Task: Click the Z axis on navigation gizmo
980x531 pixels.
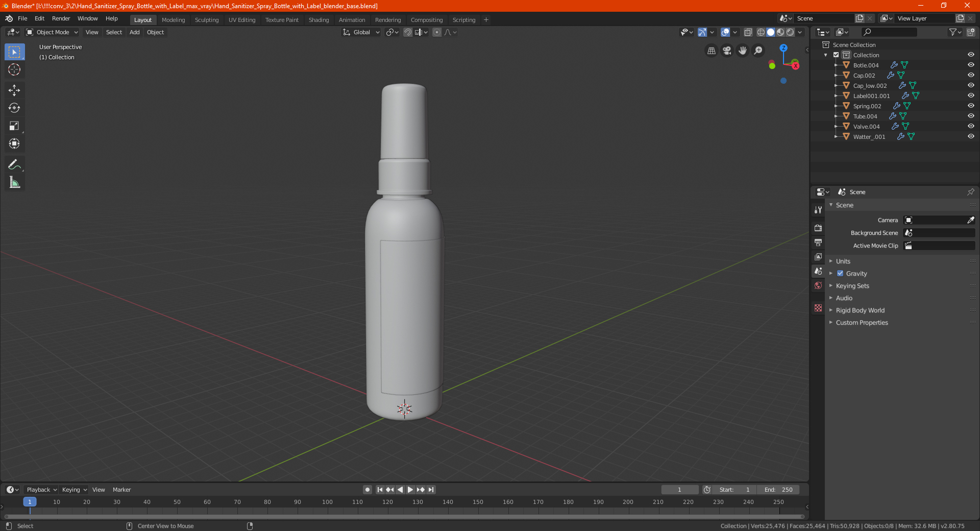Action: [783, 48]
